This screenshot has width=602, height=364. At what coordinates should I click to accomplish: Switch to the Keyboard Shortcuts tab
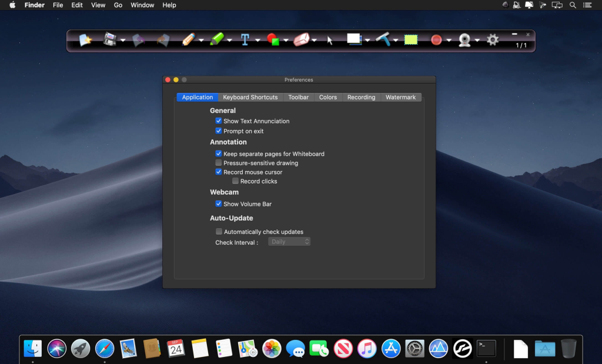(250, 98)
